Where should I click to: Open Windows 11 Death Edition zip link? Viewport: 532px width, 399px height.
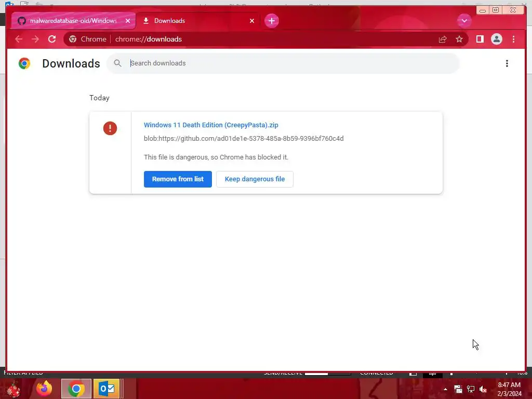coord(211,125)
